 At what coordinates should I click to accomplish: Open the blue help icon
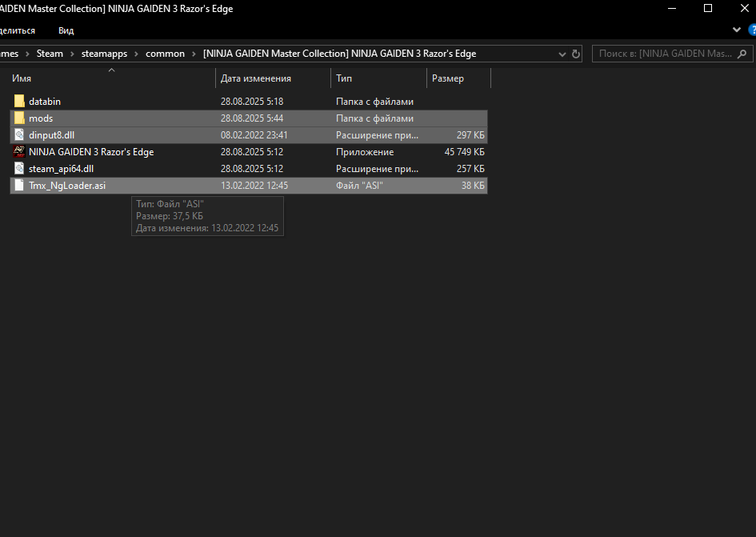(753, 30)
